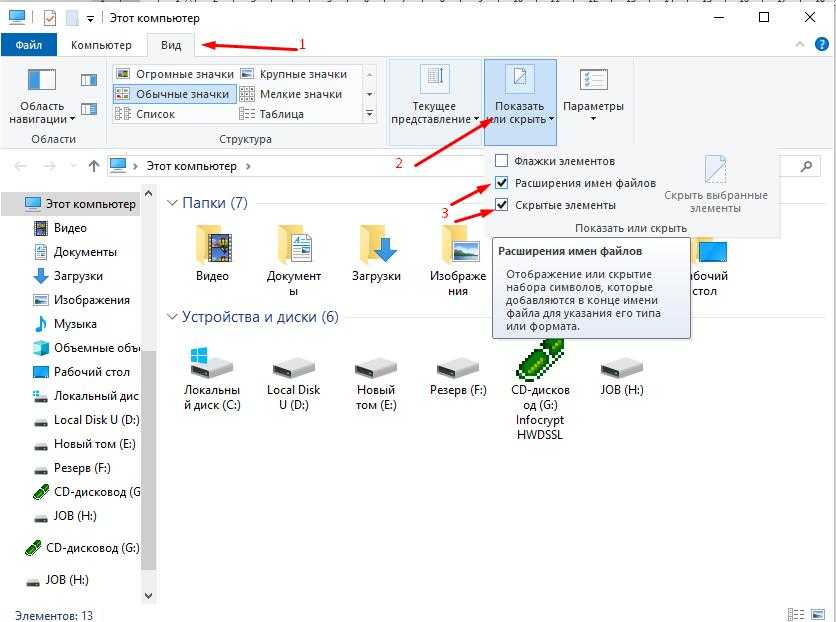Click Properties quick access toolbar icon
The width and height of the screenshot is (836, 622).
[x=50, y=18]
